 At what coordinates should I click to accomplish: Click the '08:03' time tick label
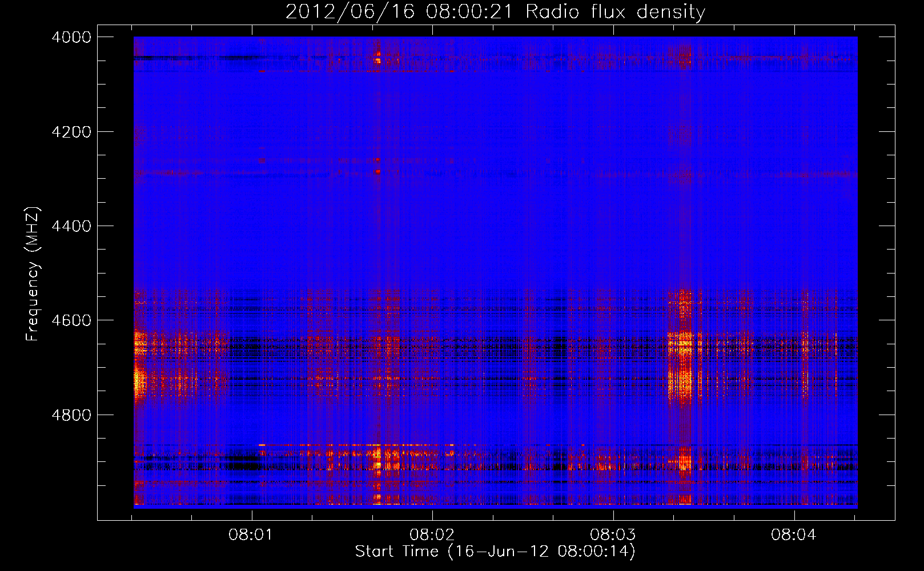613,535
